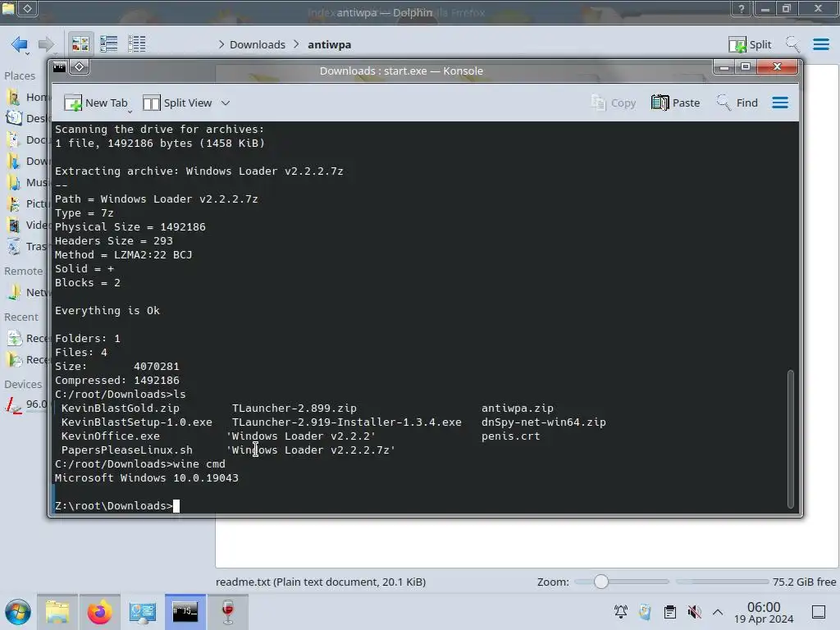The image size is (840, 630).
Task: Toggle Dolphin window pin on all desktops
Action: [x=28, y=8]
